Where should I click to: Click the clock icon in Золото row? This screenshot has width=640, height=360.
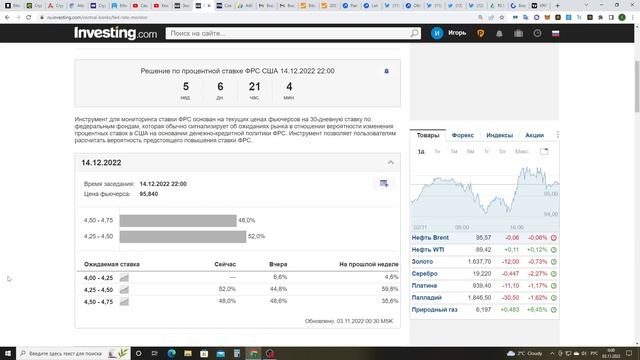(553, 262)
